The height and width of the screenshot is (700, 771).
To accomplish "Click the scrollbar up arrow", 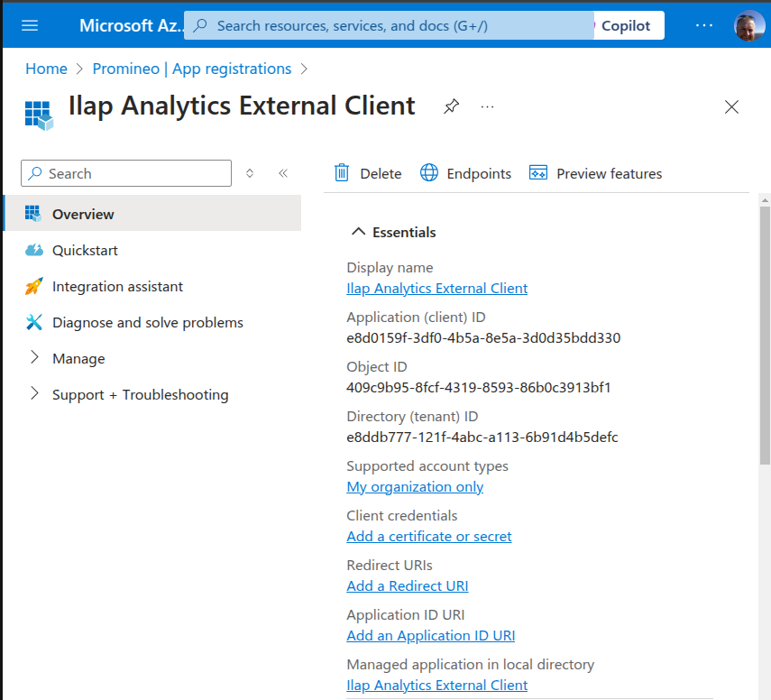I will (x=764, y=200).
